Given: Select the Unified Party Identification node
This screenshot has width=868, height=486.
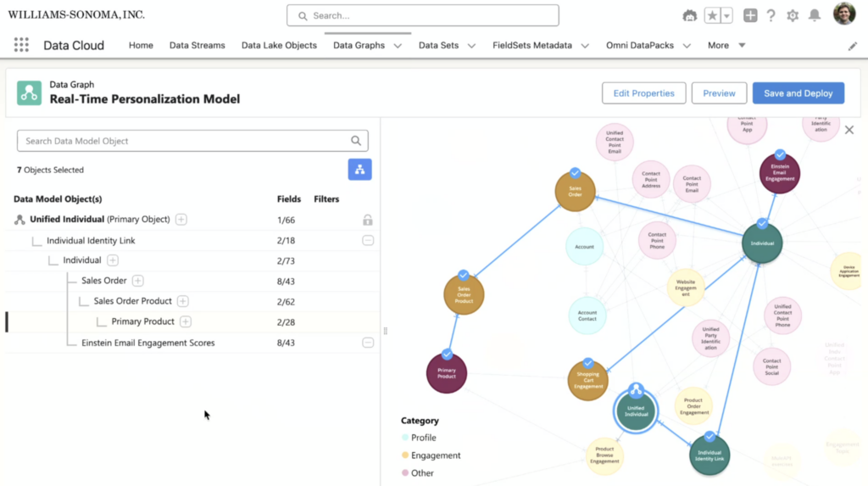Looking at the screenshot, I should [x=711, y=338].
